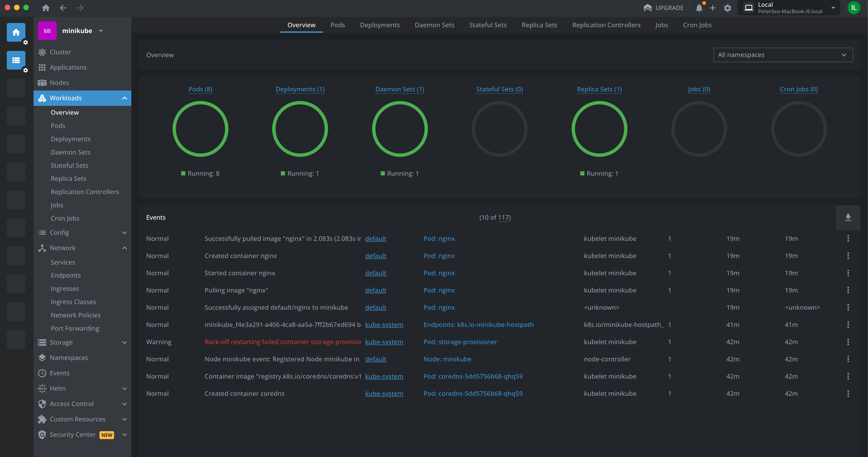868x457 pixels.
Task: Collapse the Network section
Action: [x=124, y=248]
